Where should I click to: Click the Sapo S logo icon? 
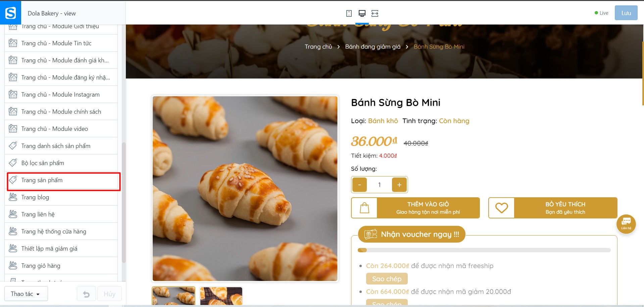10,13
